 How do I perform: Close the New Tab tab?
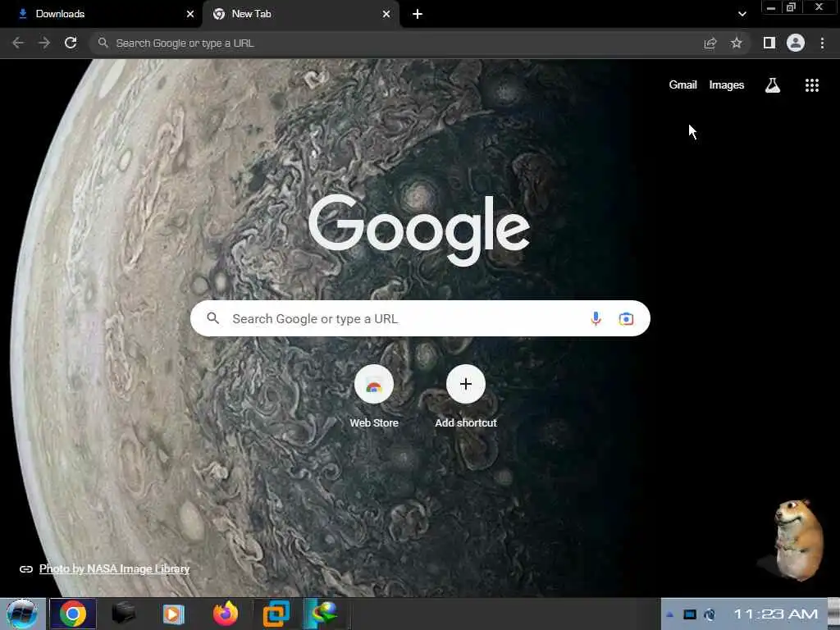[386, 14]
